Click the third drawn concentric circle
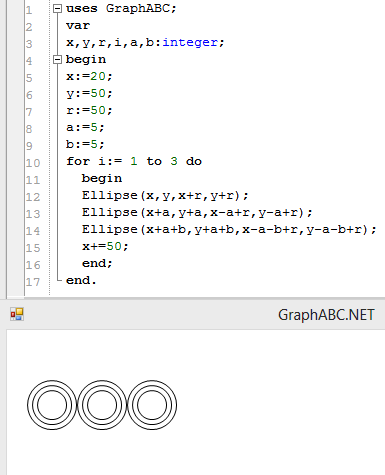The height and width of the screenshot is (475, 385). [152, 405]
